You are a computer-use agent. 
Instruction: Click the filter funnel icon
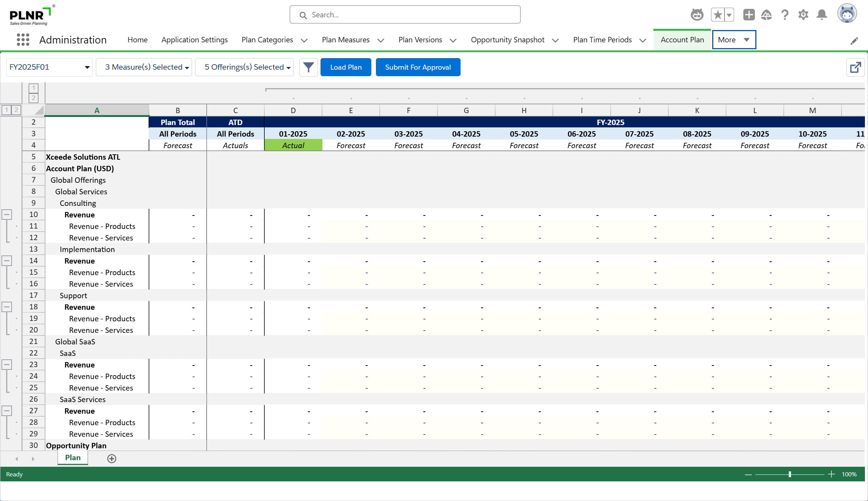(x=308, y=67)
